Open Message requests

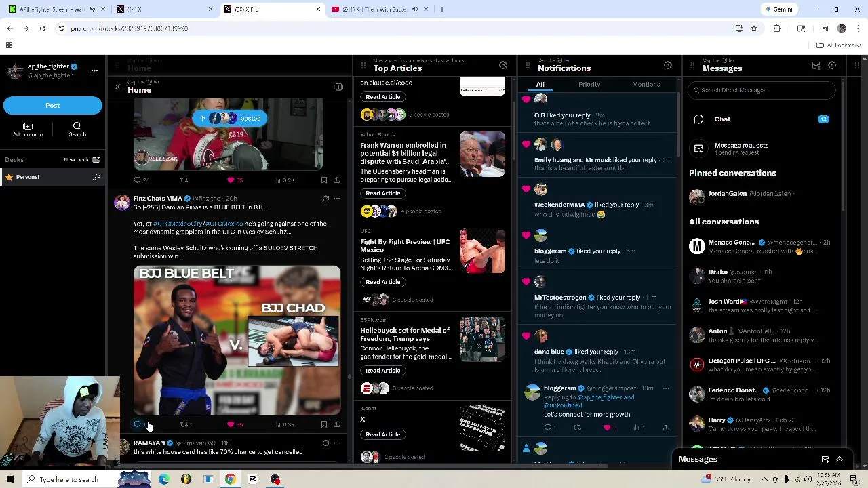pyautogui.click(x=761, y=148)
